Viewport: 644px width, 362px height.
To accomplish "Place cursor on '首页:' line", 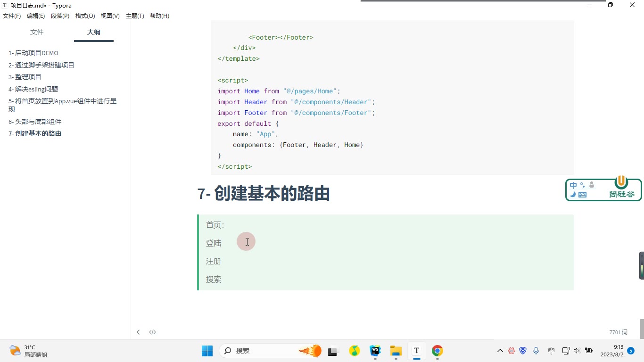I will [215, 225].
